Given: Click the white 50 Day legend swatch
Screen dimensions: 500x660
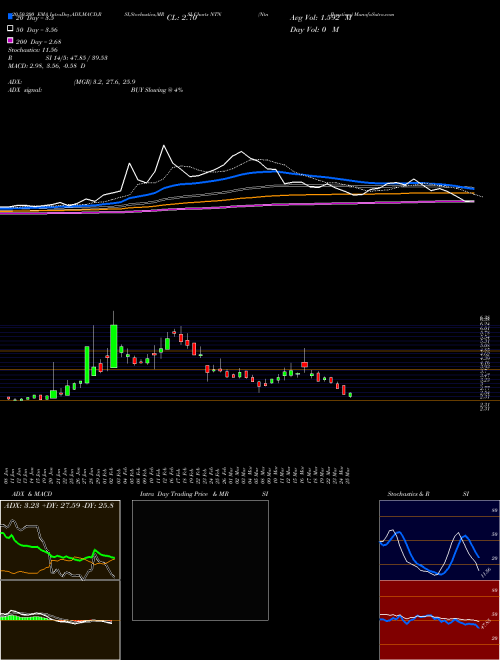Looking at the screenshot, I should pos(10,29).
